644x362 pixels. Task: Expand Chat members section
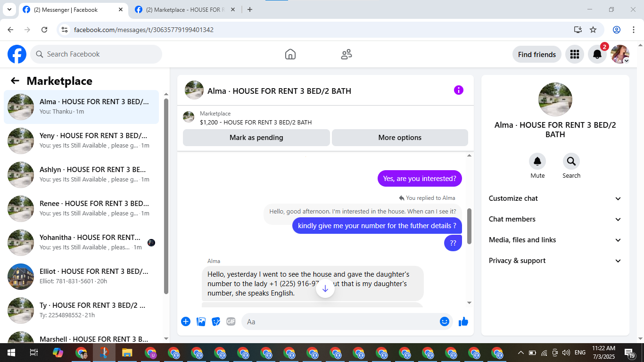[555, 219]
